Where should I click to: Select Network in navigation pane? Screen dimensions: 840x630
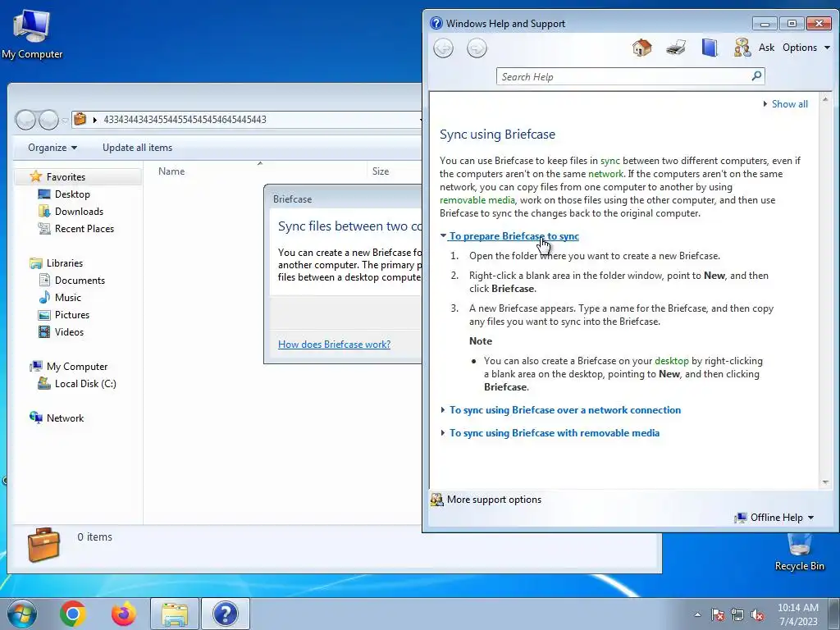tap(65, 418)
